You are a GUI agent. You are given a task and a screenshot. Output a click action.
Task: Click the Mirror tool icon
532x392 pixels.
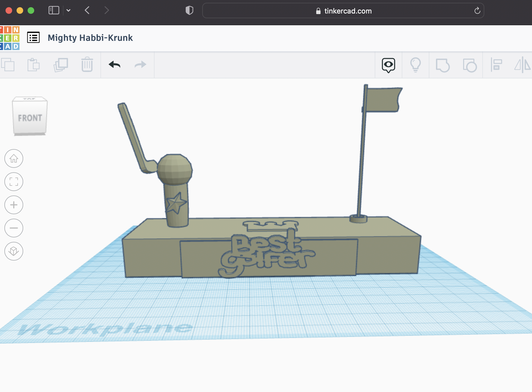(x=522, y=65)
